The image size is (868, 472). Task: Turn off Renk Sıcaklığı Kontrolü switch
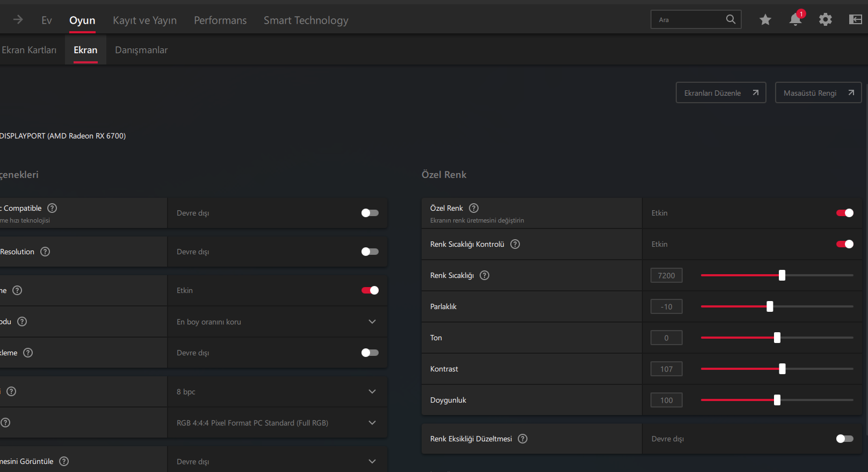pos(844,244)
